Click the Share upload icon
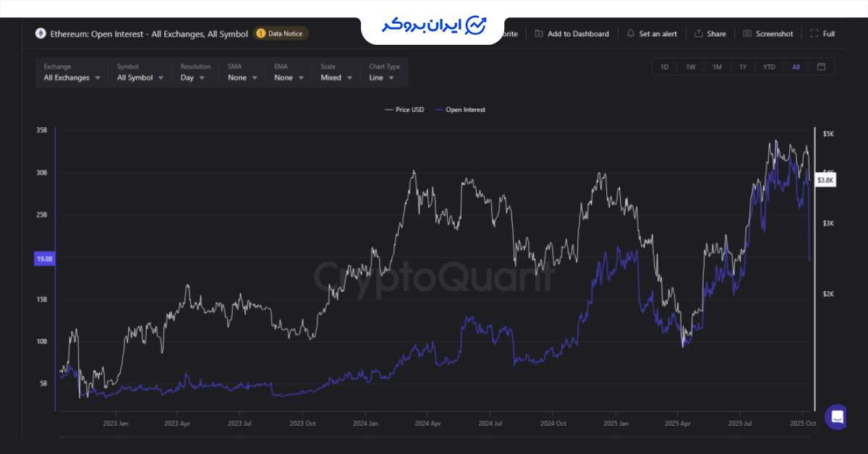Viewport: 868px width, 454px height. pos(699,34)
